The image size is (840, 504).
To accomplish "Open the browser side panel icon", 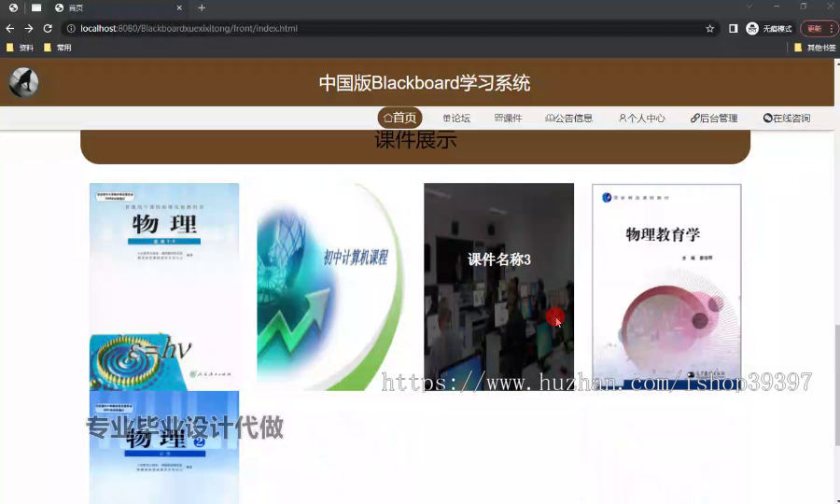I will pyautogui.click(x=733, y=28).
